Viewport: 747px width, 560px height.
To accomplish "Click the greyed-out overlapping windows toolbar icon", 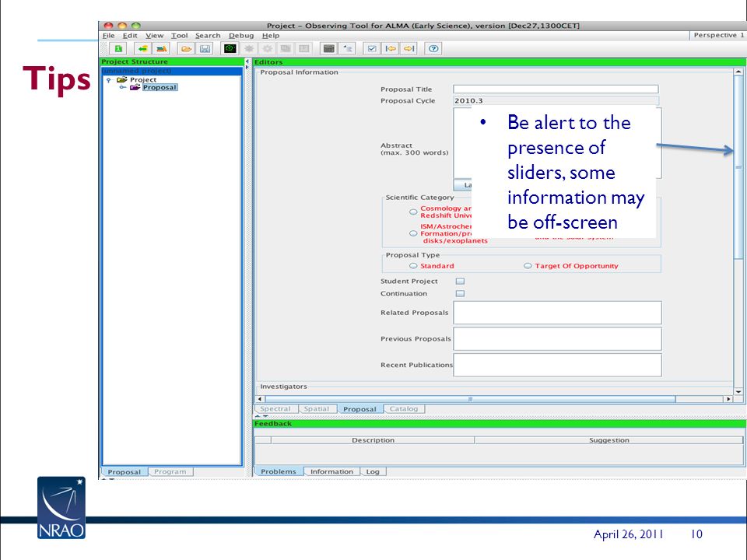I will click(286, 48).
